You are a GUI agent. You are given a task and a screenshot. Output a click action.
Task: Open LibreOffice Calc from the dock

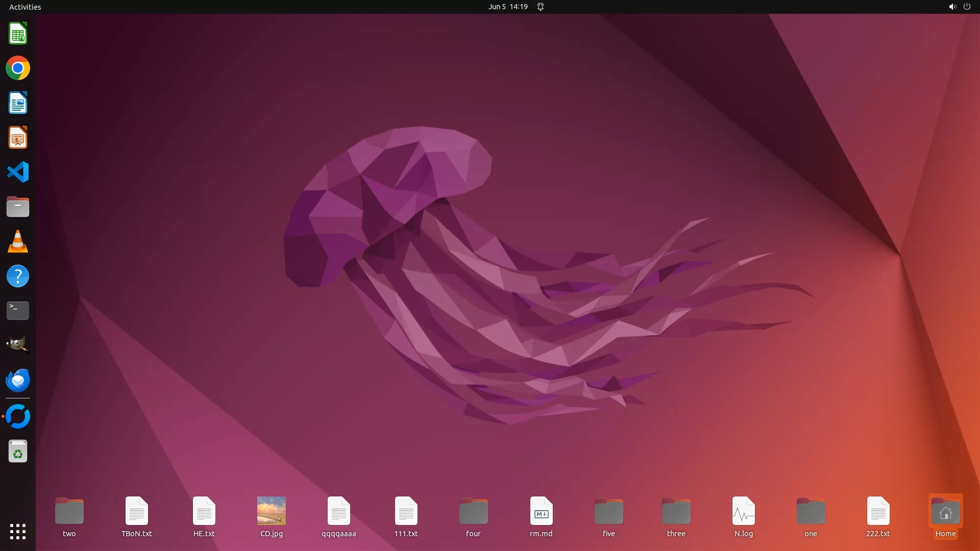click(18, 34)
